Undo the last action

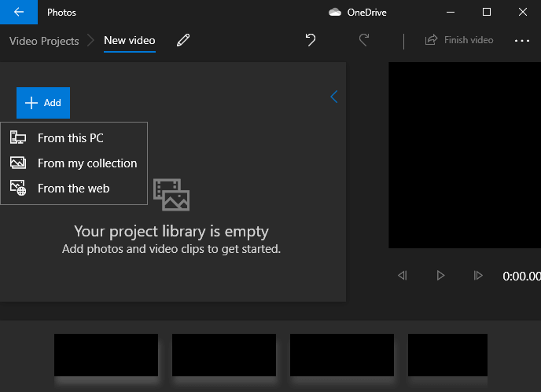pos(311,40)
